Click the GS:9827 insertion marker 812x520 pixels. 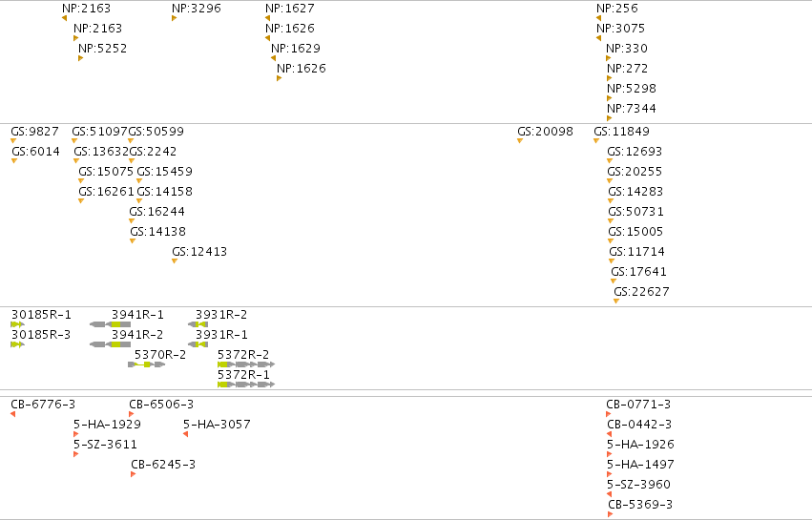tap(13, 141)
